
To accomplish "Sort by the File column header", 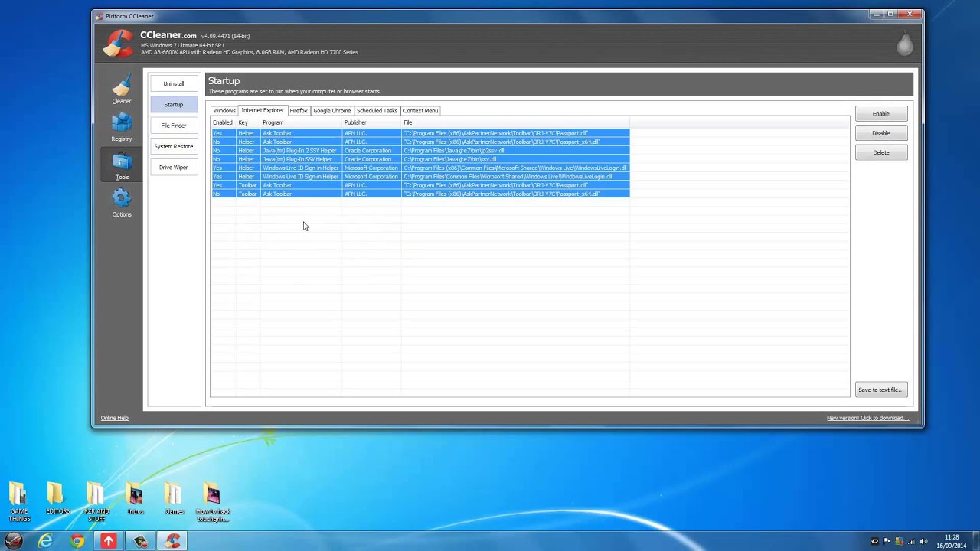I will 515,122.
